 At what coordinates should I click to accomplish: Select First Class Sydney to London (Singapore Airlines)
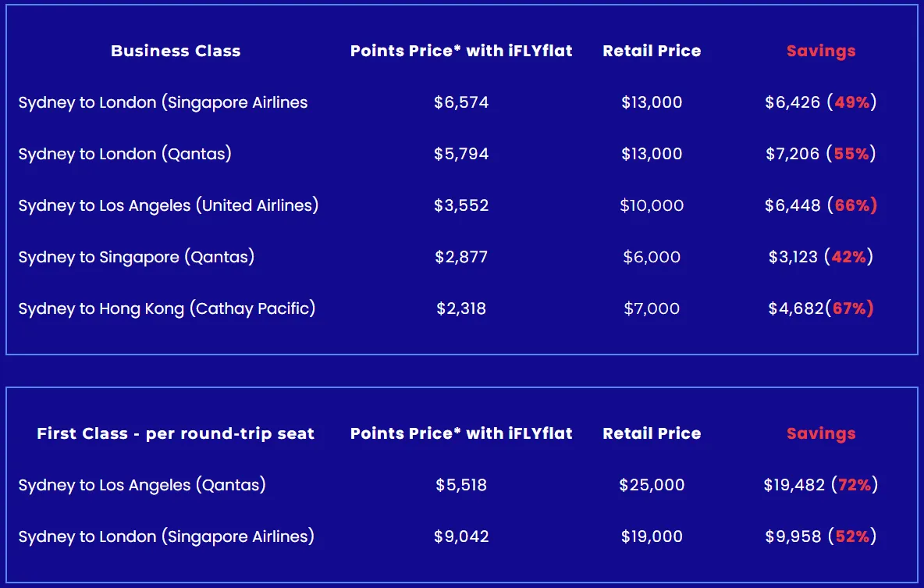pos(166,536)
